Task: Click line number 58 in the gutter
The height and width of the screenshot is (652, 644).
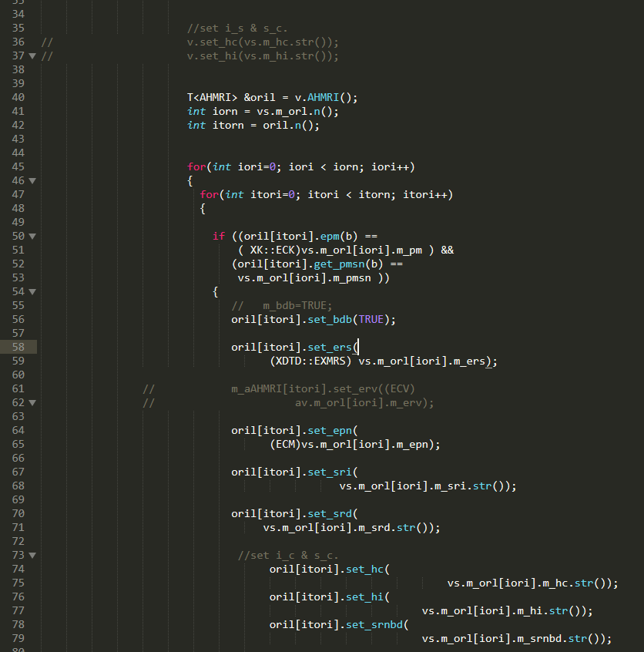Action: pos(18,348)
